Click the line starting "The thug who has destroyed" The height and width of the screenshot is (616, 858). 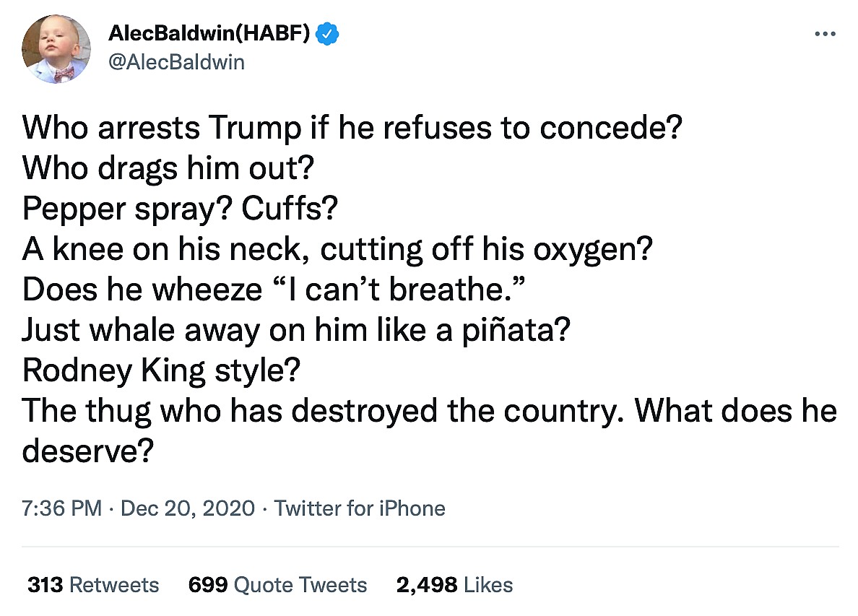(429, 411)
